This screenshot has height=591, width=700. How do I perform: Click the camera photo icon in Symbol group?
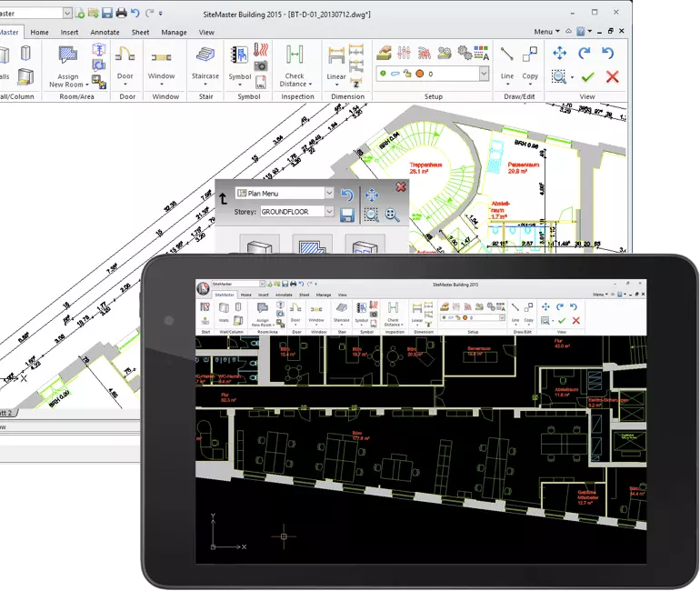(261, 66)
